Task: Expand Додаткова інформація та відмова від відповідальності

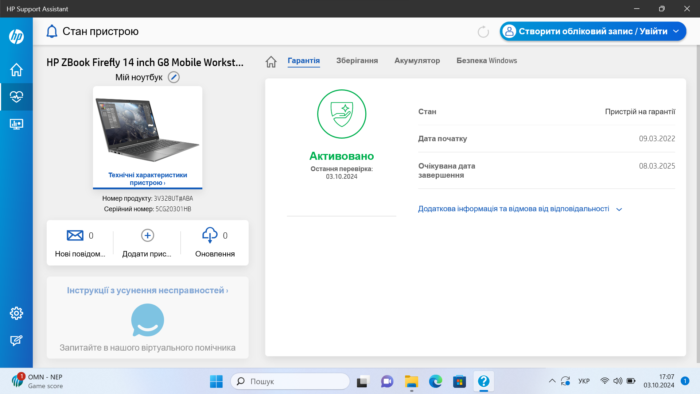Action: coord(520,209)
